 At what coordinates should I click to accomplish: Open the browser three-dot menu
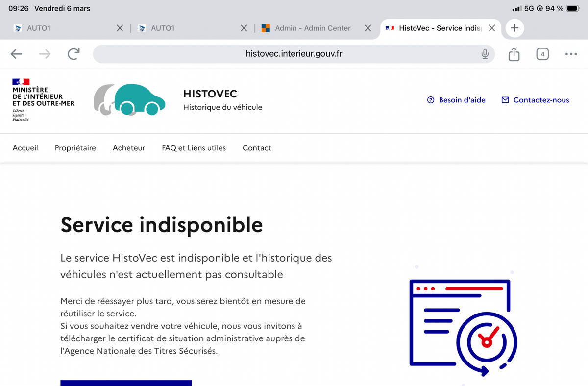pyautogui.click(x=571, y=54)
